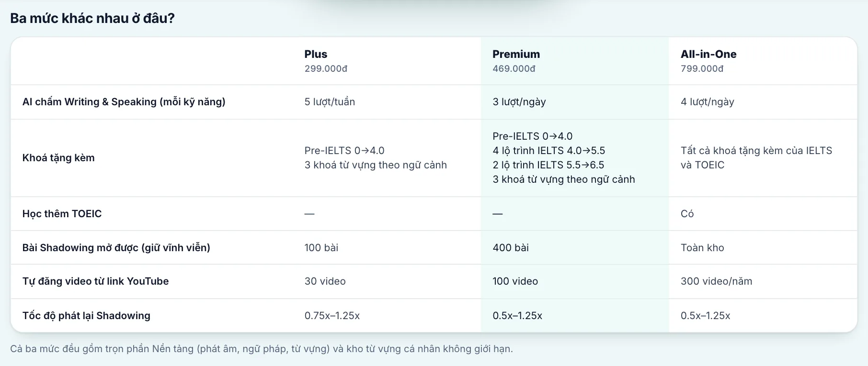Click 'Tất cả khoá tặng kèm của IELTS' text
The width and height of the screenshot is (868, 366).
[x=756, y=151]
